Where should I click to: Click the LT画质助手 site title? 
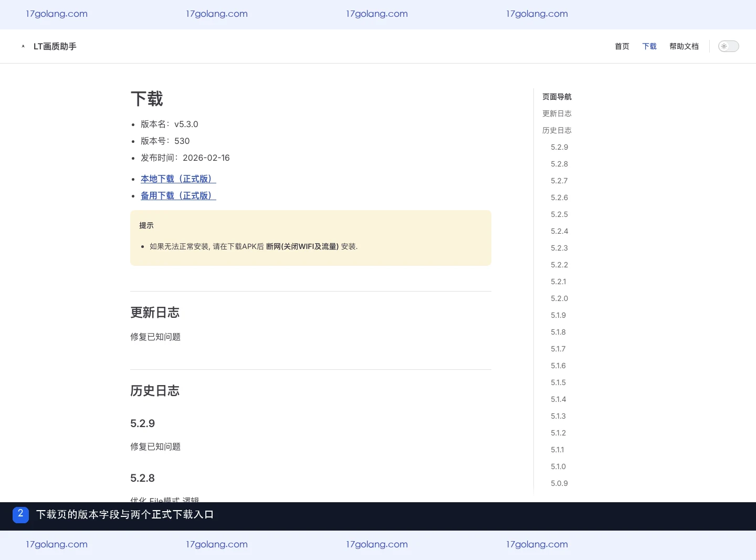coord(55,46)
